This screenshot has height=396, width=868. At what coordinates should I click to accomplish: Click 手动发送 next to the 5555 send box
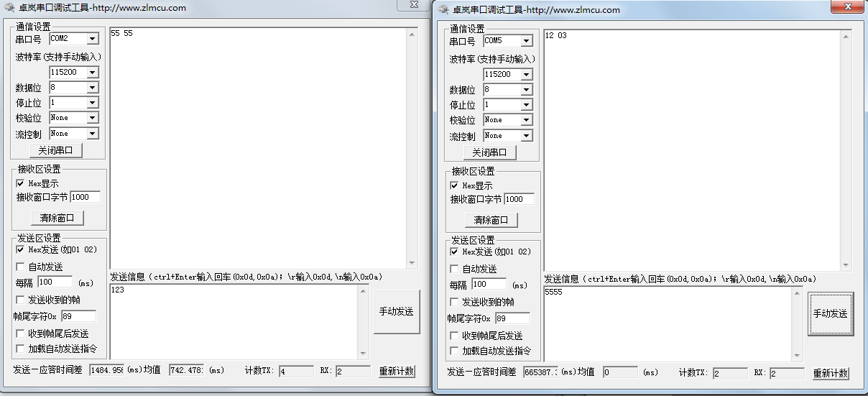click(x=830, y=313)
